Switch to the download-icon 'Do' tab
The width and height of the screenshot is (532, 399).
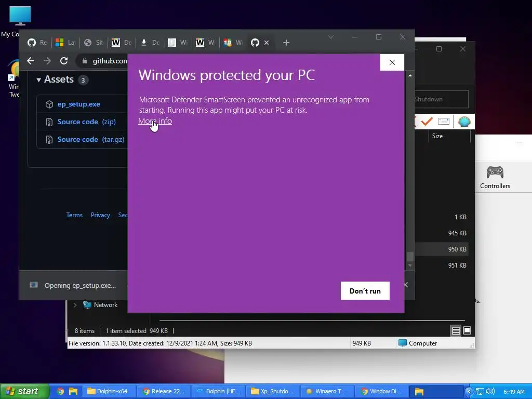150,43
